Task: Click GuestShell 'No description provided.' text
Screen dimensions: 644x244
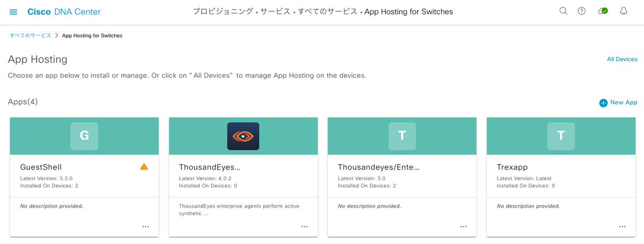Action: point(52,206)
